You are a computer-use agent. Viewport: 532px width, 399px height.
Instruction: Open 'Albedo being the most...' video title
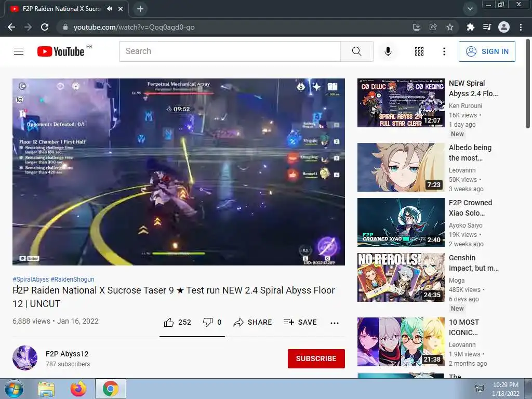tap(470, 153)
